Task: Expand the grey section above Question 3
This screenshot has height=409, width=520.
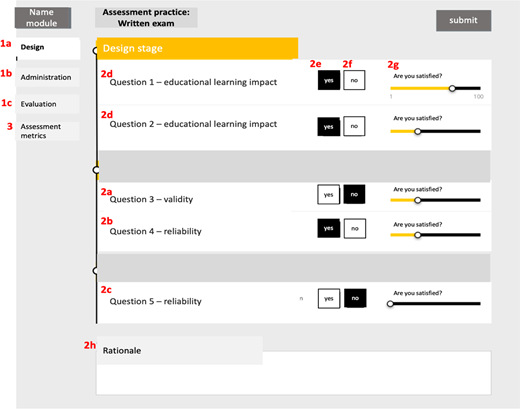Action: (x=294, y=166)
